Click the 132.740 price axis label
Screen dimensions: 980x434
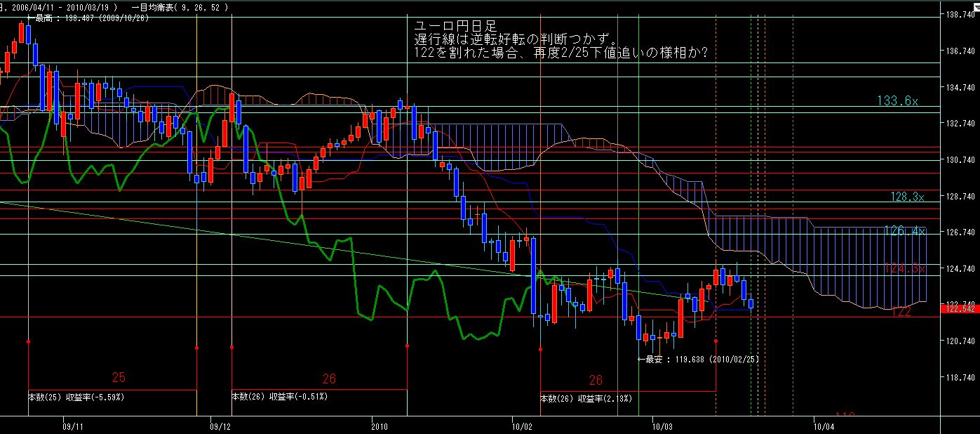(x=960, y=124)
